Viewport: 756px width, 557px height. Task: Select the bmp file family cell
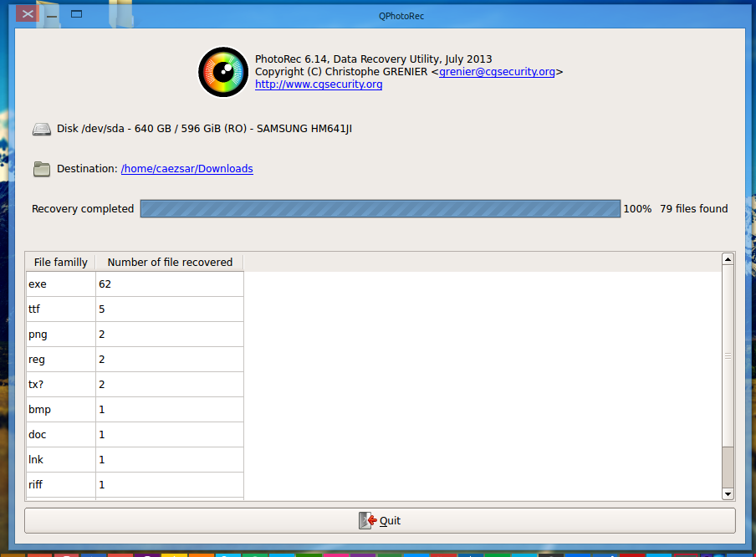pos(61,410)
